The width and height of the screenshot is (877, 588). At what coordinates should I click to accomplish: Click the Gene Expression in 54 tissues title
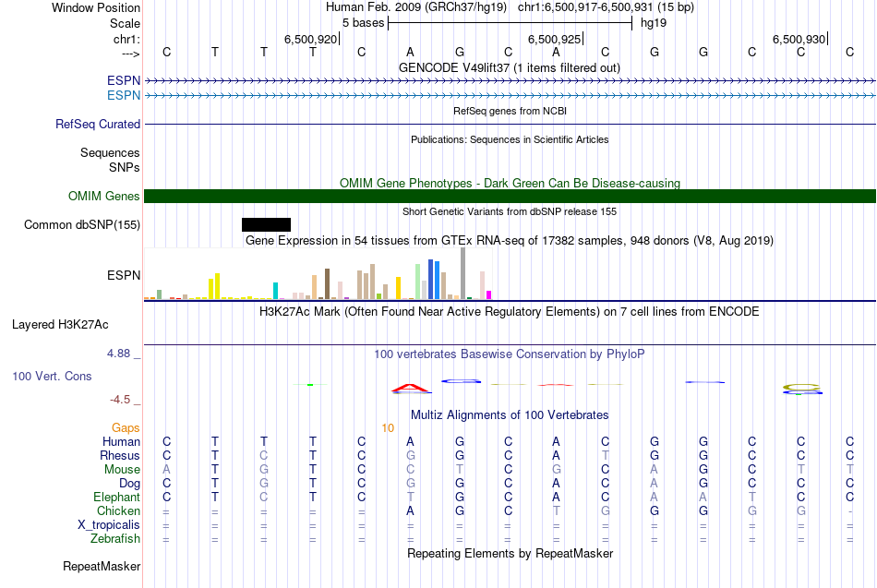(510, 241)
